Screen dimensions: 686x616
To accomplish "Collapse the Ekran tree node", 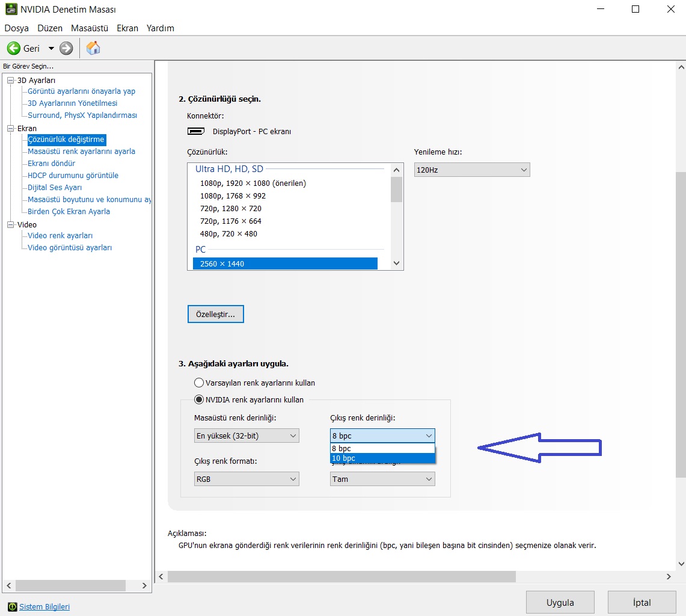I will (x=10, y=128).
